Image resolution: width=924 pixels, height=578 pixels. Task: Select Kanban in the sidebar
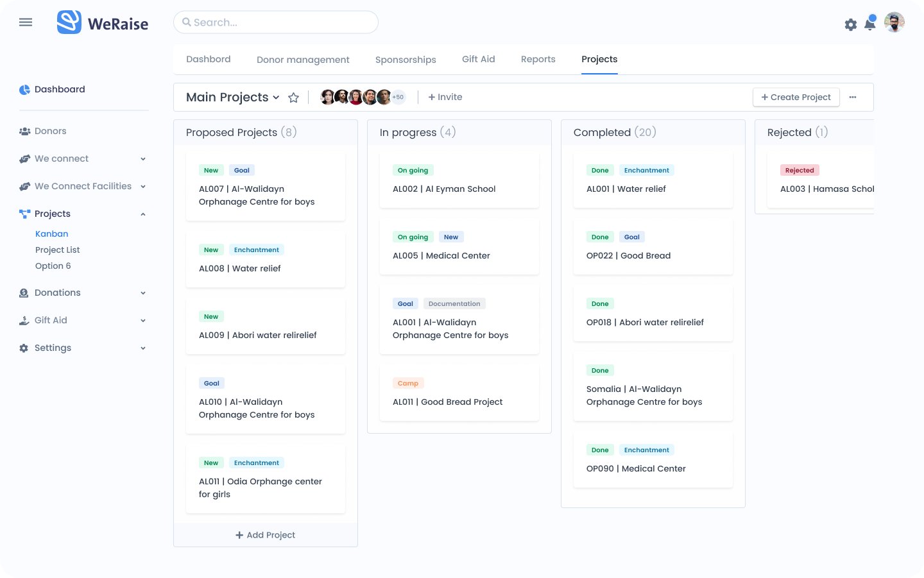52,234
